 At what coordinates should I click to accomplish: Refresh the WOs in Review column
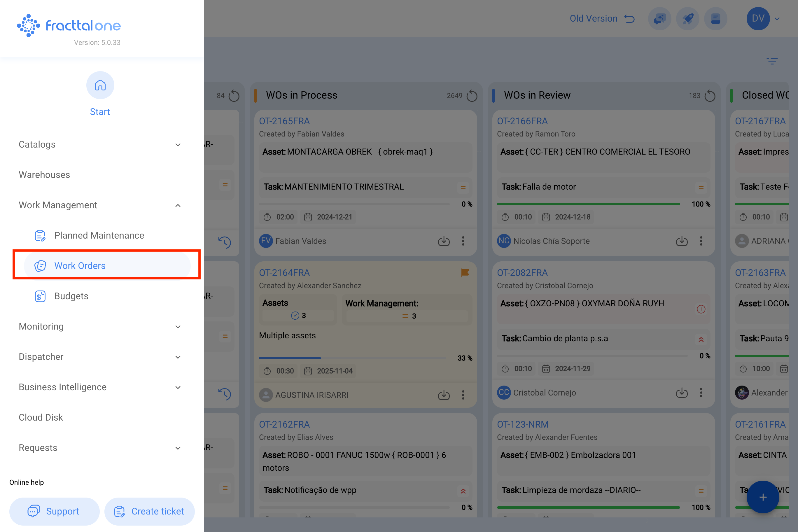(710, 96)
